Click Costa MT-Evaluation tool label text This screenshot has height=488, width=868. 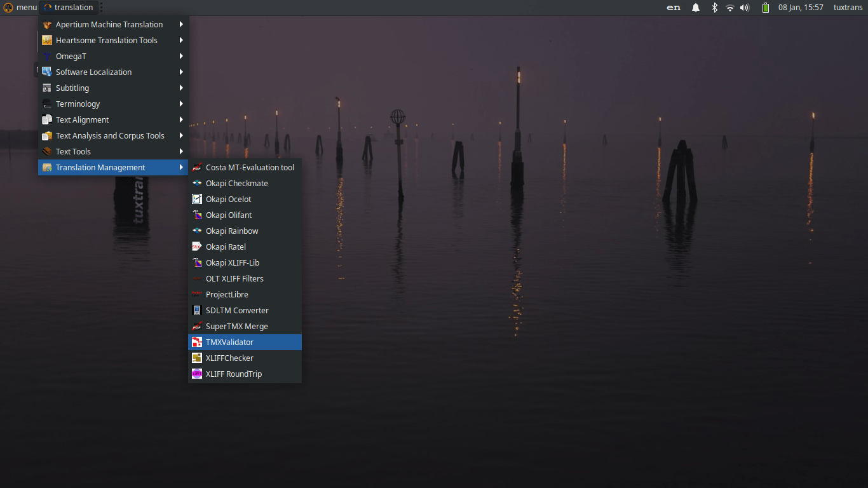pyautogui.click(x=250, y=168)
